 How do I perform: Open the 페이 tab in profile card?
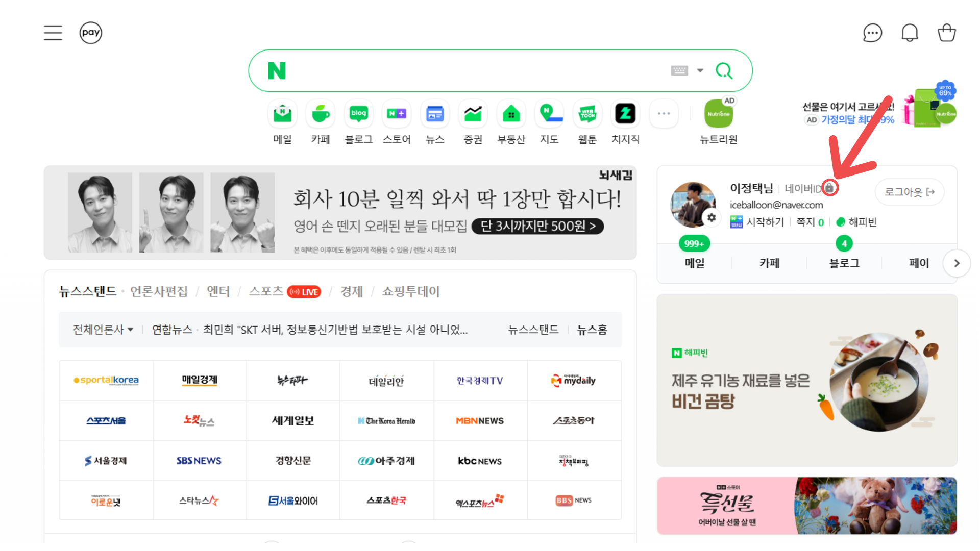click(x=919, y=263)
